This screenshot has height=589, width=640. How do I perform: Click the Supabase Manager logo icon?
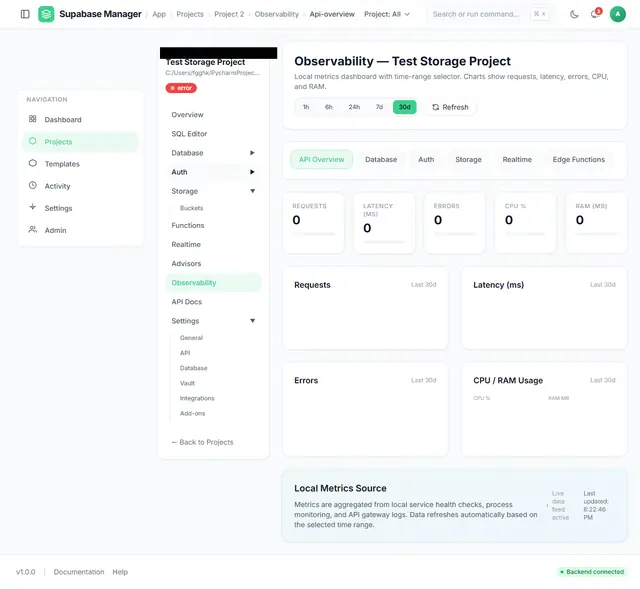click(46, 14)
